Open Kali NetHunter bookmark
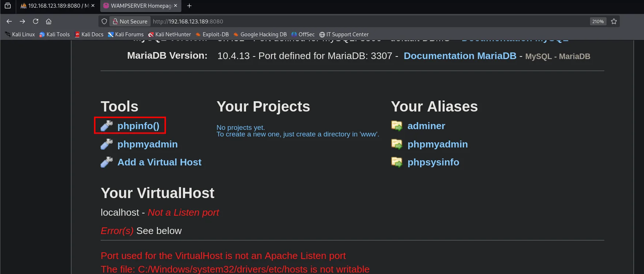 (169, 34)
